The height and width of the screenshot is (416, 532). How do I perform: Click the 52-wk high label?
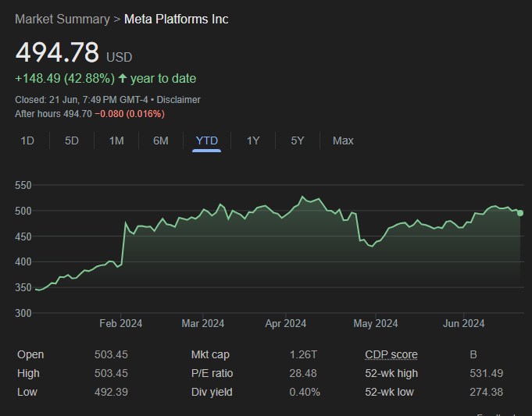pyautogui.click(x=391, y=373)
